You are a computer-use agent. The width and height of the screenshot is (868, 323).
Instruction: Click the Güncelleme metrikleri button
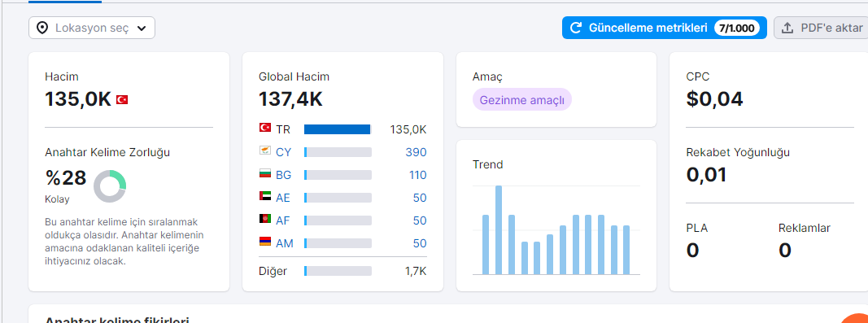click(665, 28)
